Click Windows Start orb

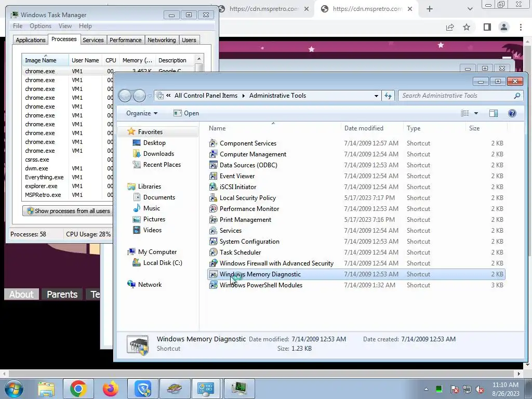pyautogui.click(x=14, y=389)
